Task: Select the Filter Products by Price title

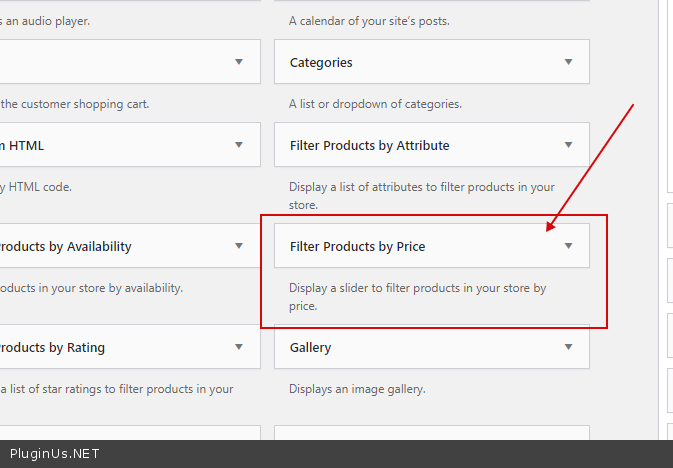Action: pyautogui.click(x=357, y=246)
